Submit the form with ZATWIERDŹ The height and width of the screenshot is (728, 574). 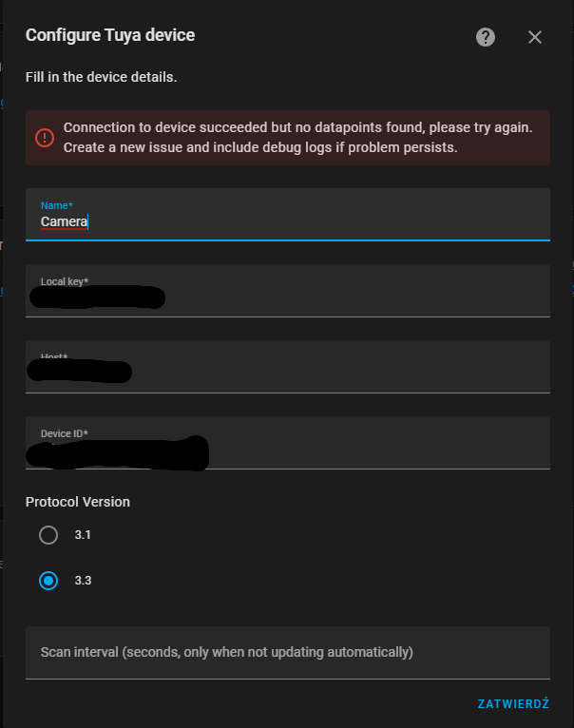click(513, 703)
